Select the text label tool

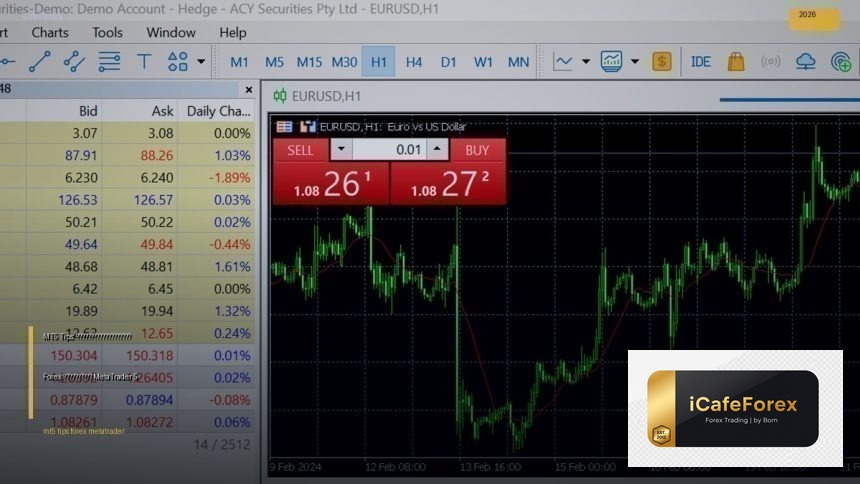[x=144, y=61]
